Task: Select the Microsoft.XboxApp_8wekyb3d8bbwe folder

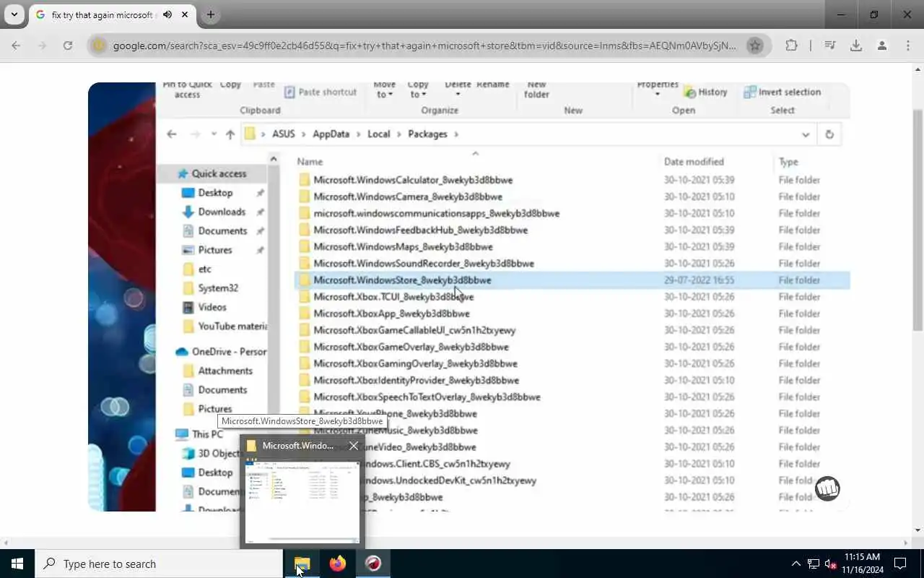Action: click(x=391, y=314)
